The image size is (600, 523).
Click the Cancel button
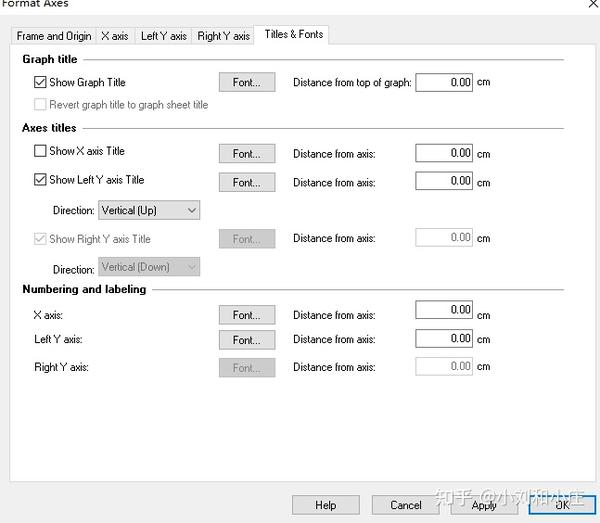[405, 505]
